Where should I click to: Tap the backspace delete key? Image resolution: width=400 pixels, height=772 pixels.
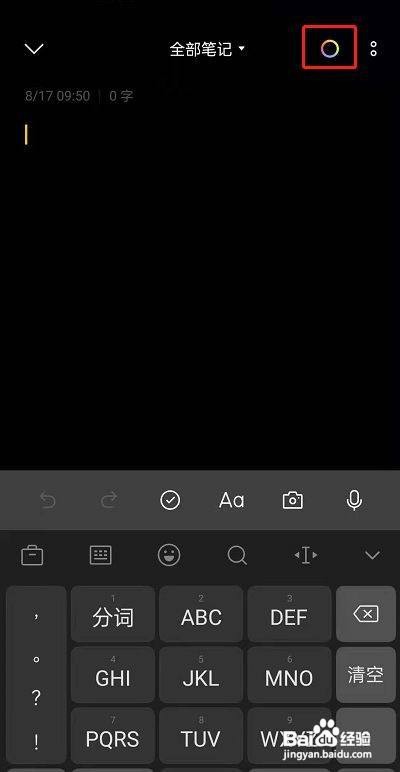coord(366,614)
